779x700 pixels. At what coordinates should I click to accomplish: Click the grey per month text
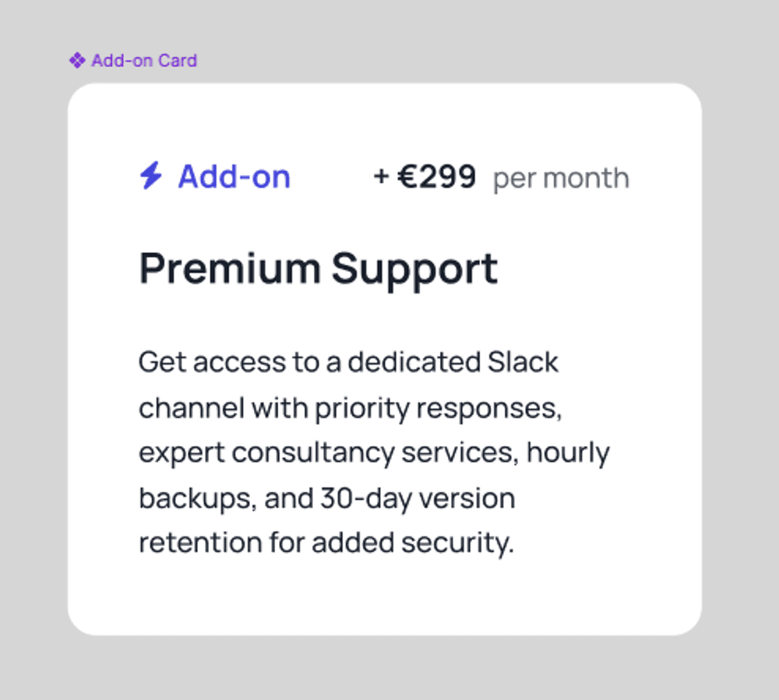pyautogui.click(x=561, y=178)
